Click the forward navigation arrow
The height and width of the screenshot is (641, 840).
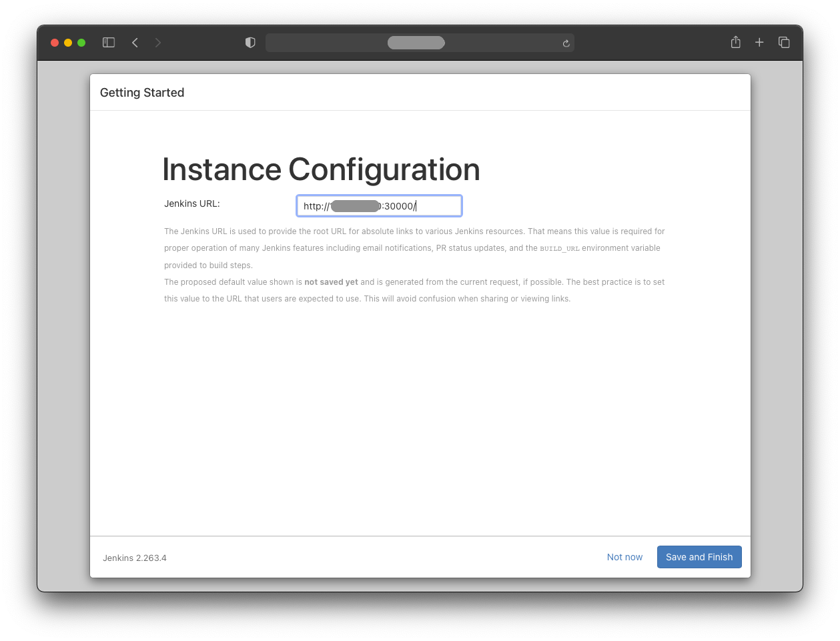tap(158, 43)
